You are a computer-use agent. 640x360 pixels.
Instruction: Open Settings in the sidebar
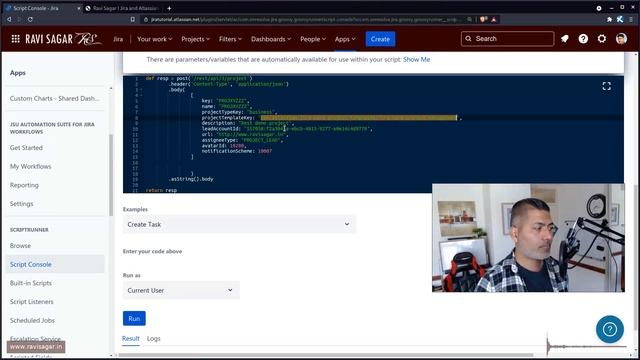(x=22, y=204)
